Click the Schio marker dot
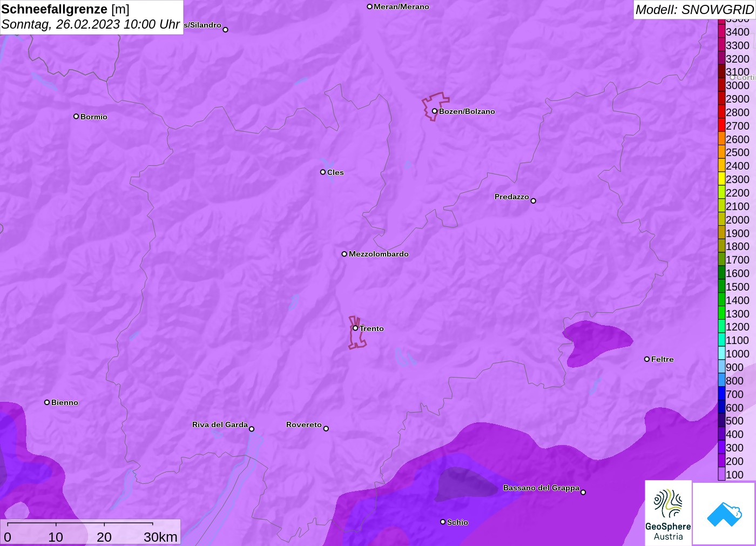756x546 pixels. pos(443,522)
